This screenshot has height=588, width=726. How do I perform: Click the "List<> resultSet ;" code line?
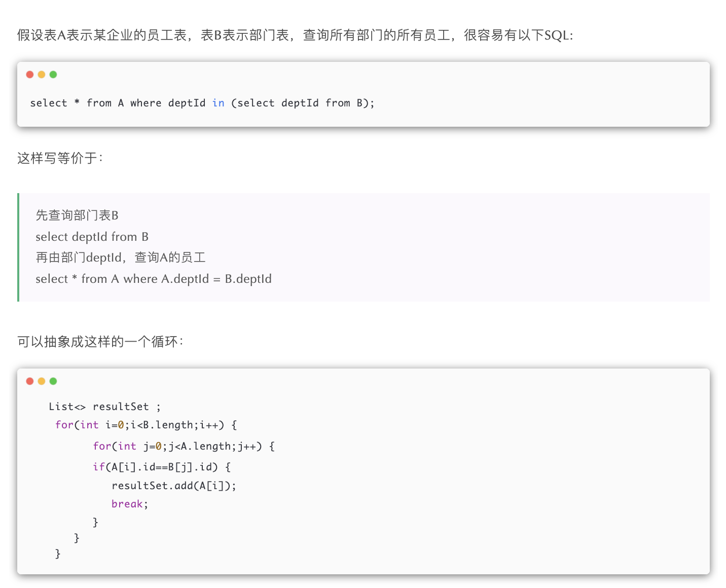coord(104,407)
